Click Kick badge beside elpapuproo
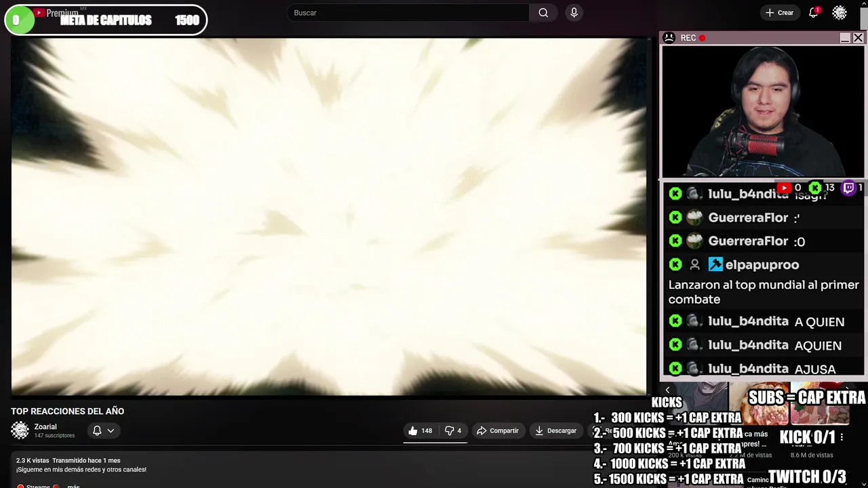The height and width of the screenshot is (488, 868). [x=675, y=264]
